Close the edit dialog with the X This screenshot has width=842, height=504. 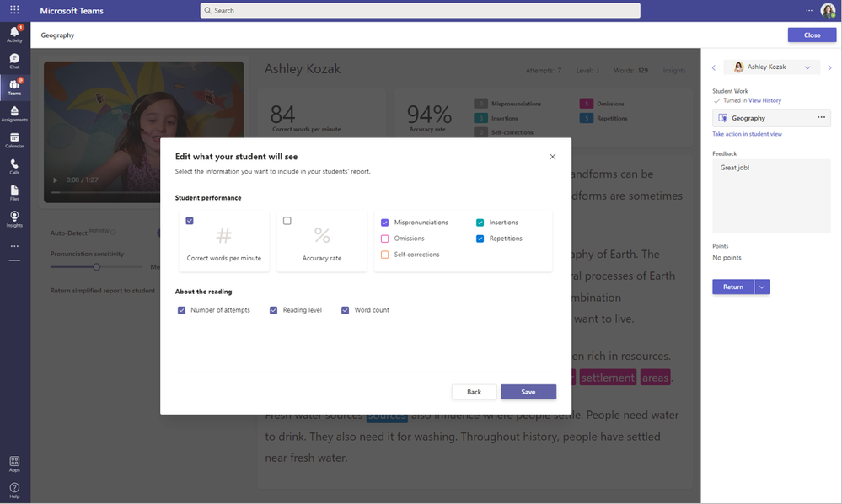point(553,157)
